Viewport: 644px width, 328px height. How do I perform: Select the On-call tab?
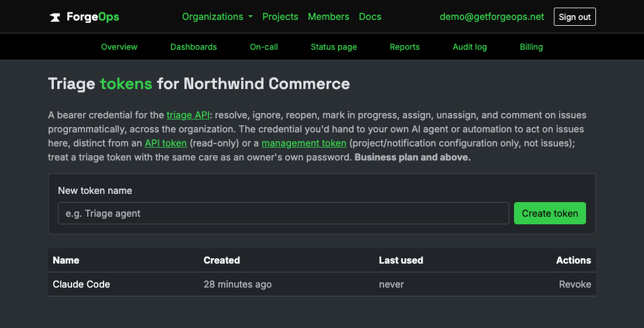click(x=263, y=47)
